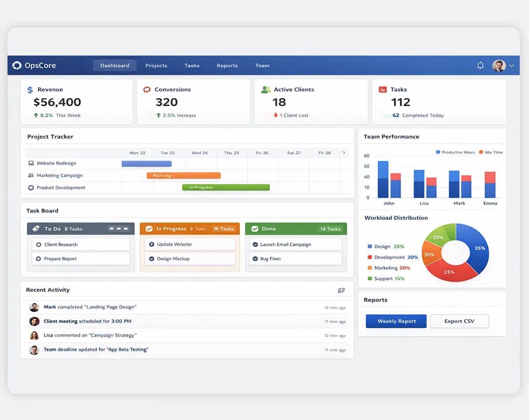The height and width of the screenshot is (420, 529).
Task: Toggle the Launch Email Campaign check circle
Action: [x=255, y=245]
